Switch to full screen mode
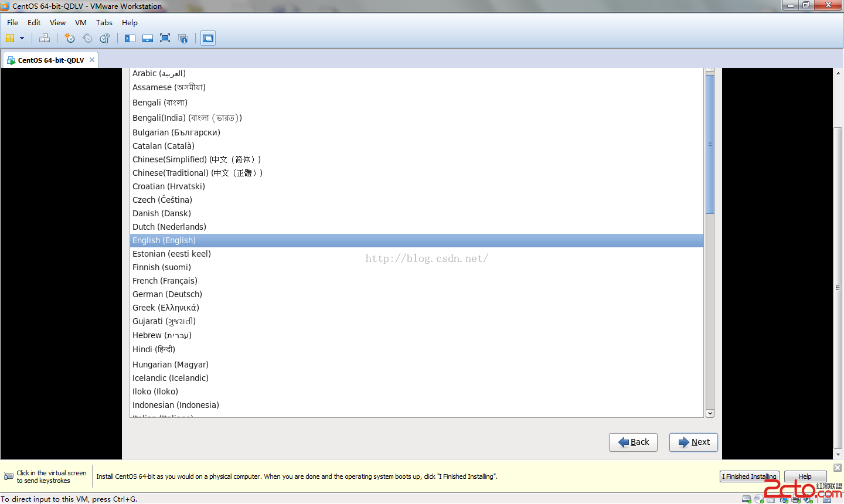 [165, 38]
